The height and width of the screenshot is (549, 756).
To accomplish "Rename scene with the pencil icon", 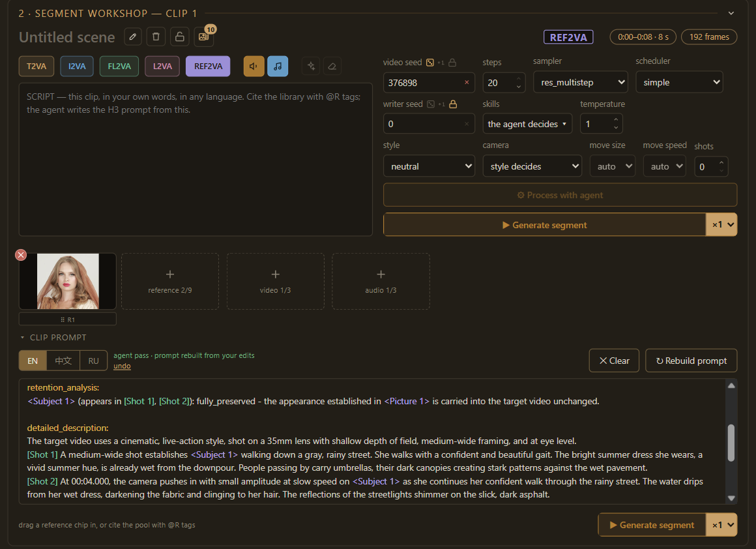I will point(132,37).
